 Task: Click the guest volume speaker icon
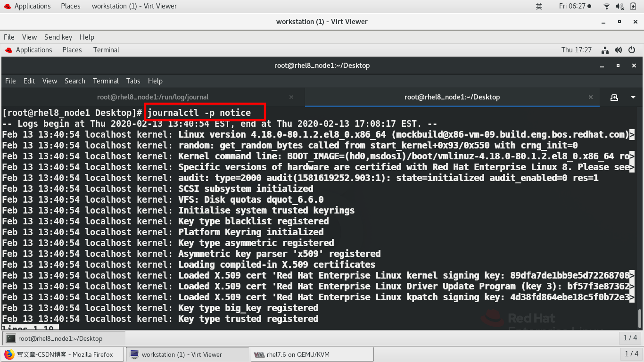click(619, 50)
